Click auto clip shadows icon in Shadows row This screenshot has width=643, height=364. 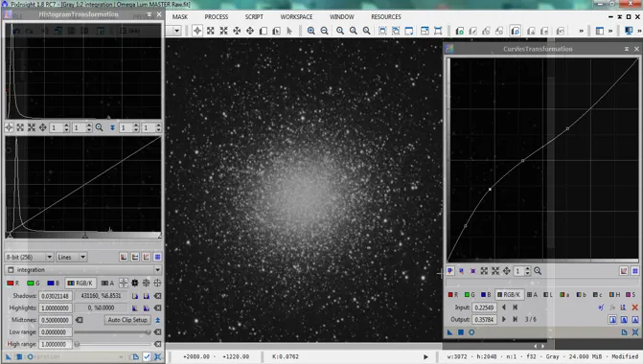pyautogui.click(x=135, y=296)
